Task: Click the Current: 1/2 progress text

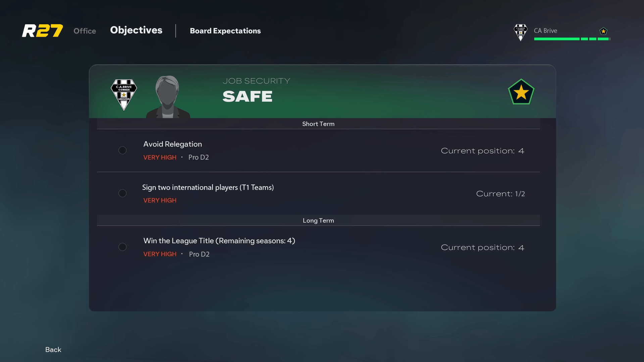Action: [500, 194]
